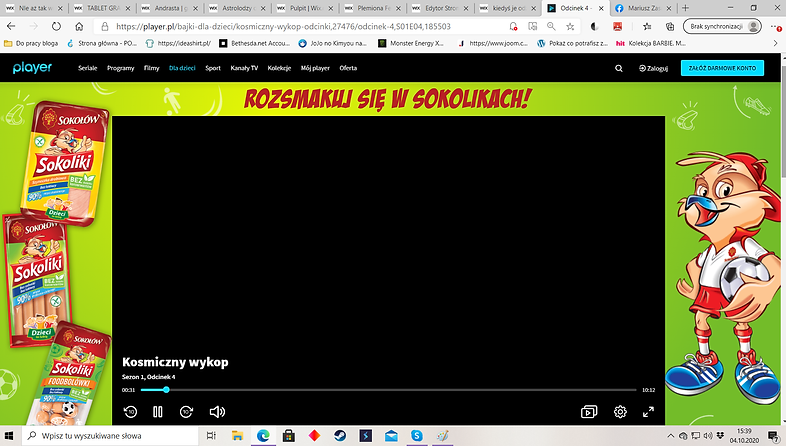Expand more bookmarks chevron
Viewport: 786px width, 446px height.
(775, 44)
